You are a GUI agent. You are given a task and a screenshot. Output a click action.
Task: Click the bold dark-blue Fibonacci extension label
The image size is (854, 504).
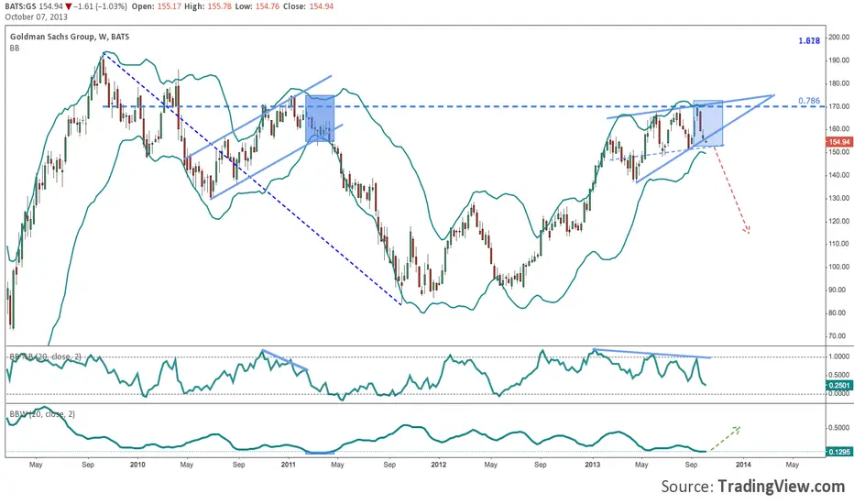(x=809, y=41)
